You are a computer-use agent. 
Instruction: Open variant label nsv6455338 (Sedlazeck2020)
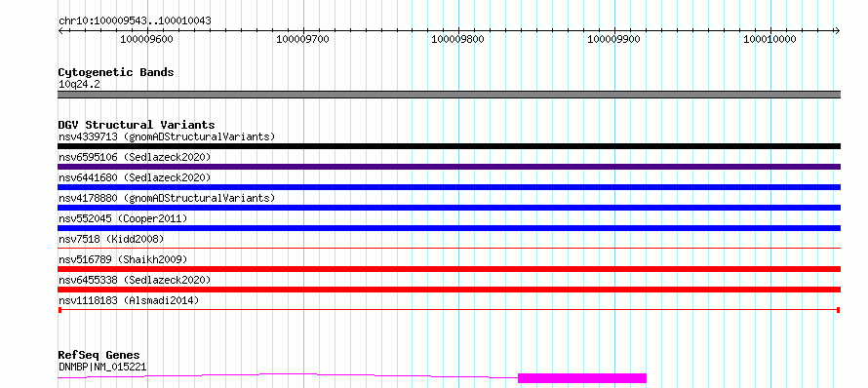135,280
